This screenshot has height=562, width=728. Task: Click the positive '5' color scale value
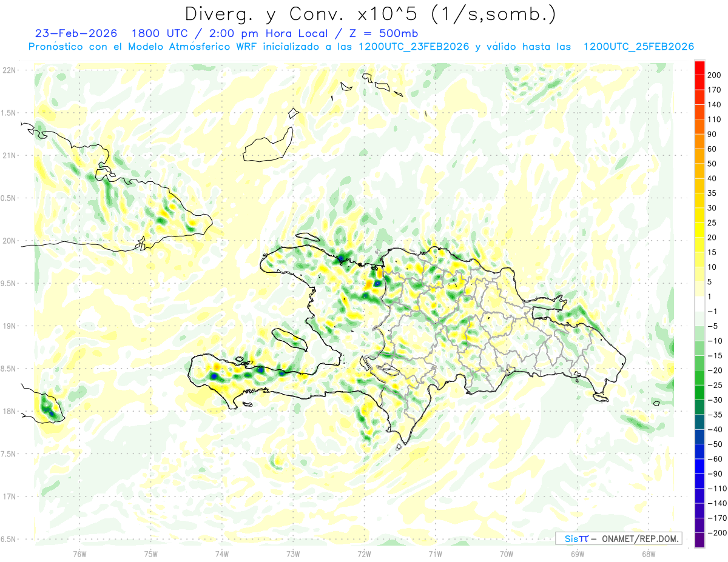click(x=710, y=281)
